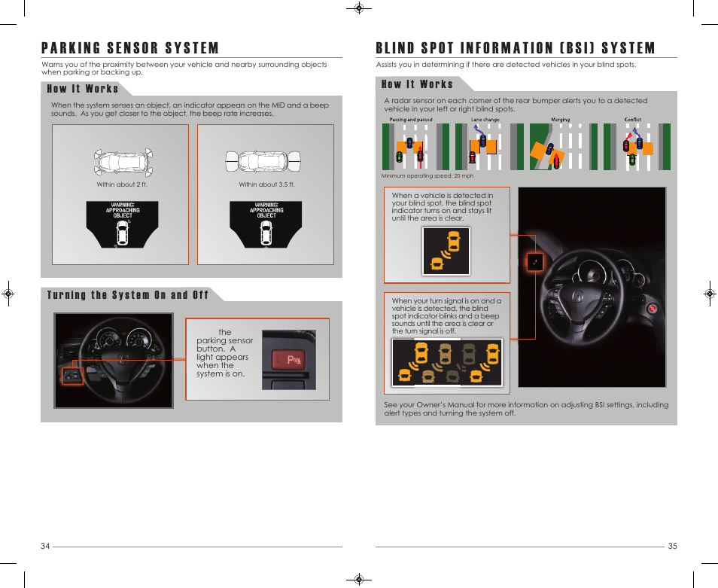Click the 'Passing and passed' lane diagram
This screenshot has width=718, height=588.
pos(415,147)
